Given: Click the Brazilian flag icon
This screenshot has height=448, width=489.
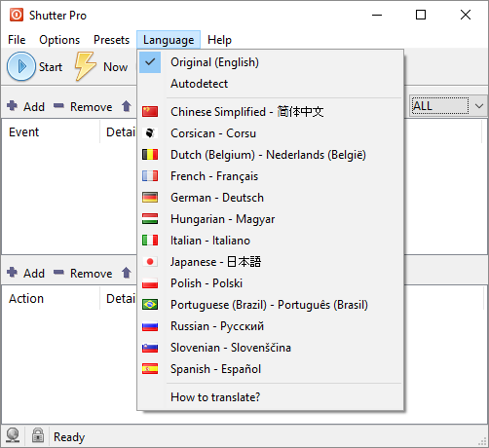Looking at the screenshot, I should pyautogui.click(x=150, y=305).
